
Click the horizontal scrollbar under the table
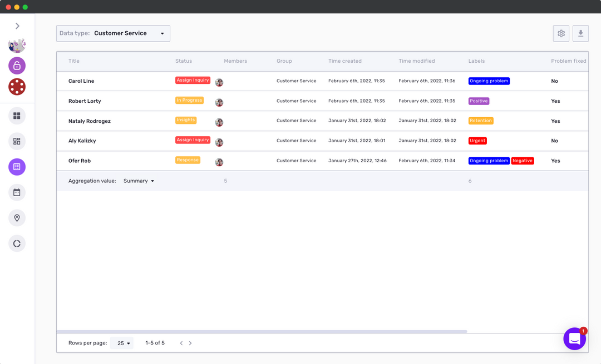pyautogui.click(x=262, y=332)
